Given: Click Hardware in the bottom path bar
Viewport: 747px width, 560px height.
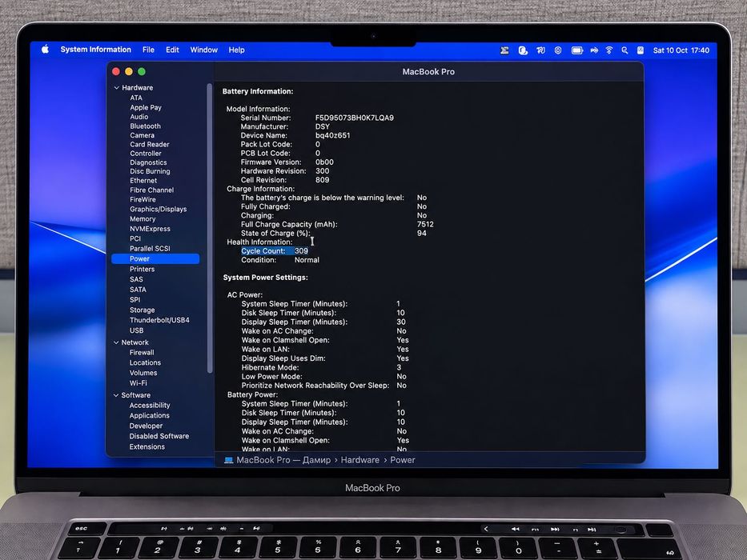Looking at the screenshot, I should pyautogui.click(x=359, y=460).
